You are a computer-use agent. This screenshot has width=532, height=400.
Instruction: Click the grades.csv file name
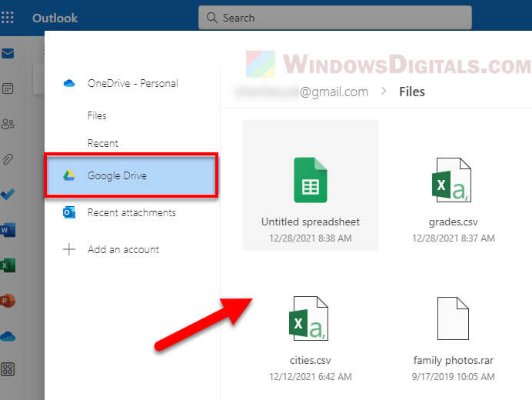[x=454, y=222]
